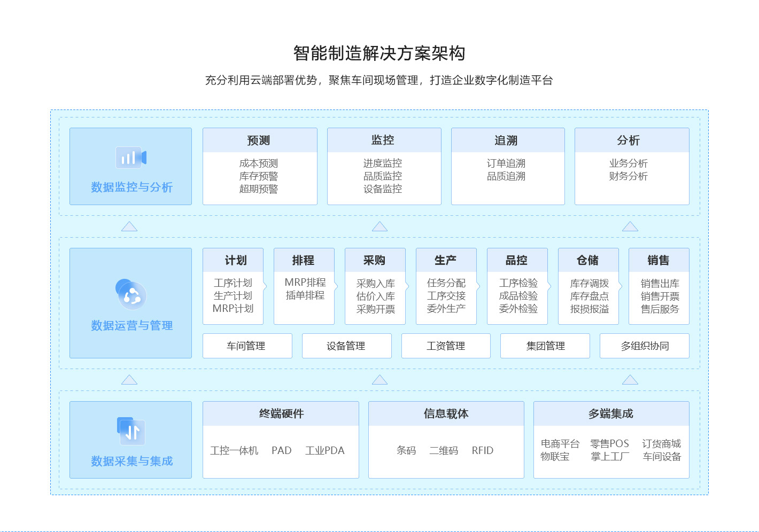This screenshot has width=759, height=532.
Task: Click the 预测 card header
Action: (x=260, y=140)
